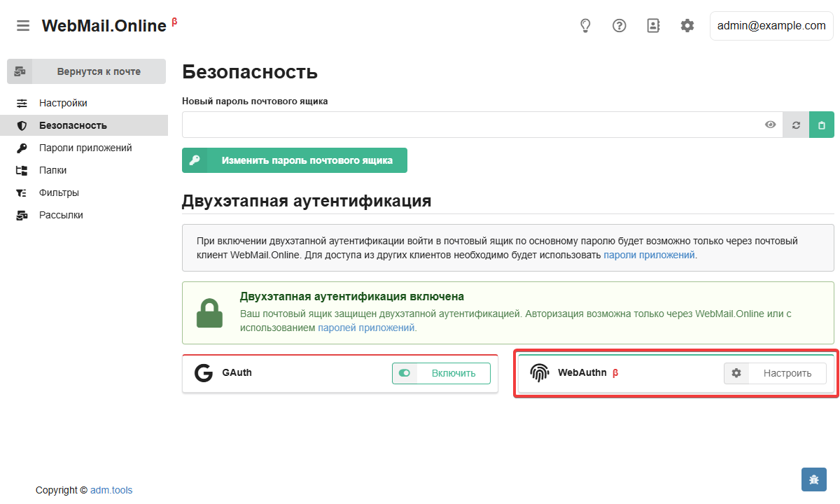Click Вернутся к почте button
This screenshot has height=504, width=840.
click(x=86, y=71)
